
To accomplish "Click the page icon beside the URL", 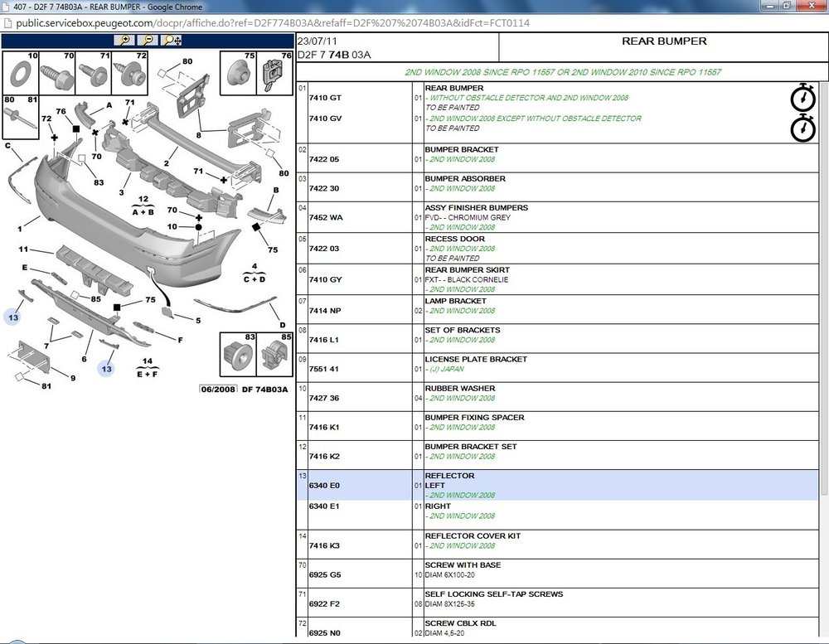I will tap(7, 23).
